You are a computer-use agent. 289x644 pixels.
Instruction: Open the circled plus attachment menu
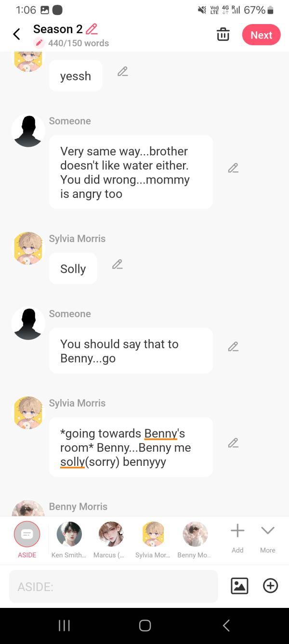tap(271, 586)
